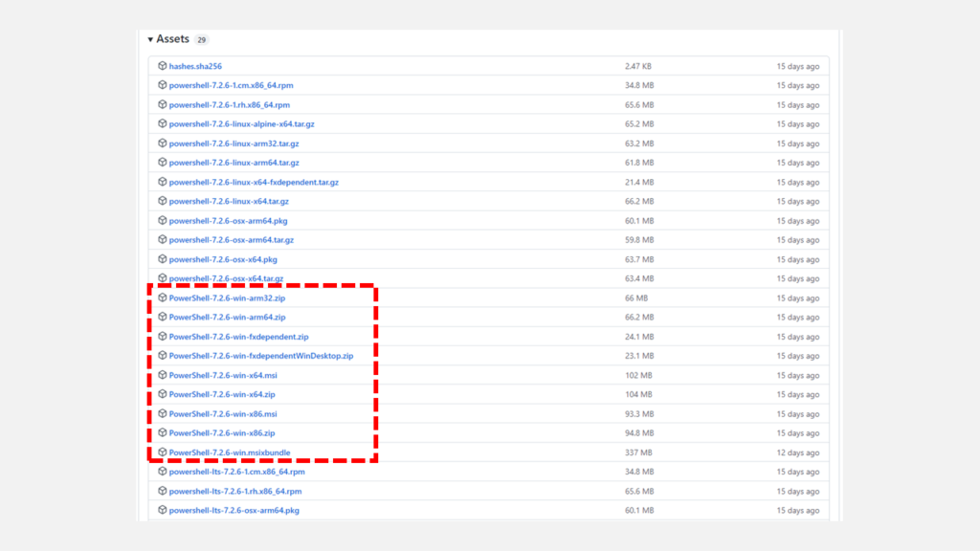Click the package icon beside PowerShell-7.2.6-win-arm32.zip
Screen dimensions: 980x551
click(x=163, y=298)
